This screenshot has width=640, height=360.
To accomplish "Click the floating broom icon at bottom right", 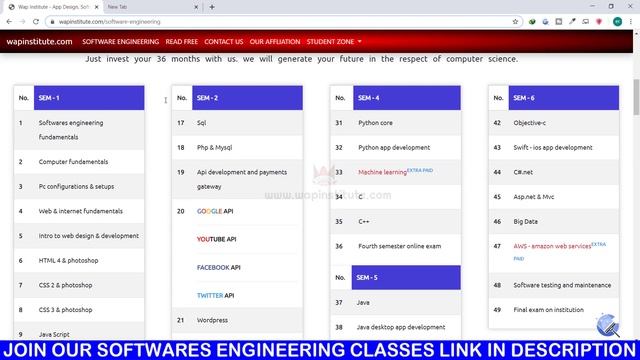I will pyautogui.click(x=608, y=325).
